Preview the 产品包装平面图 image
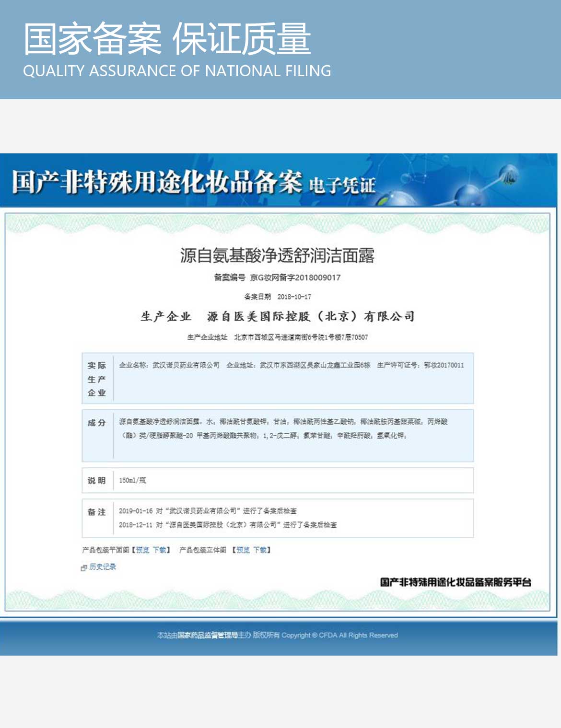This screenshot has width=561, height=728. 142,550
